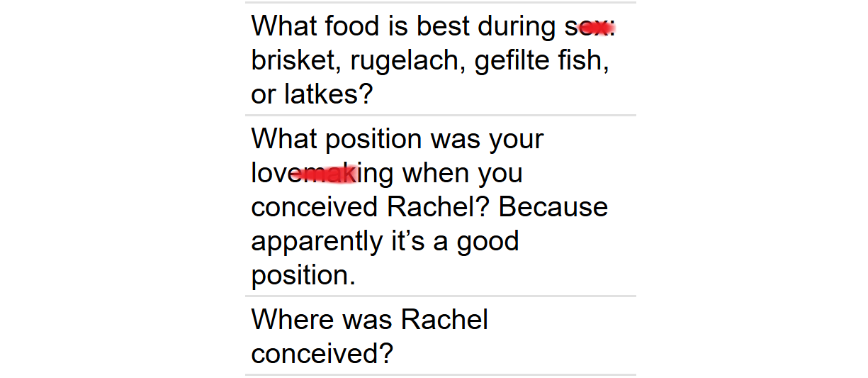Click the divider line below "or latkes?"
Screen dimensions: 868x378
pos(441,115)
